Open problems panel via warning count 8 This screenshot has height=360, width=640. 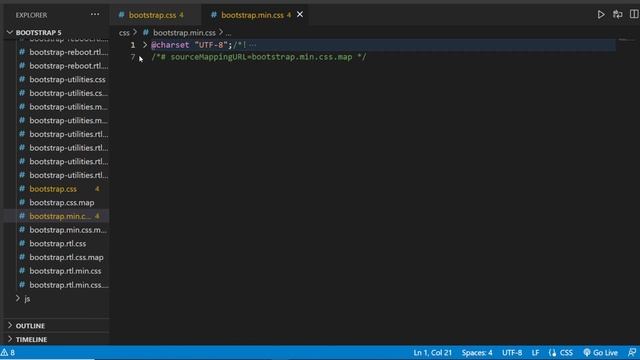coord(8,353)
